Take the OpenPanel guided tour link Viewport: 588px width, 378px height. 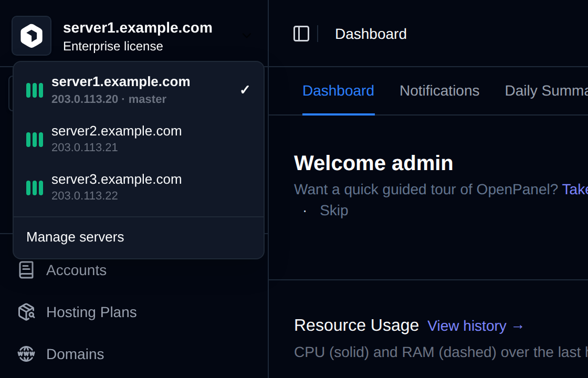point(575,190)
